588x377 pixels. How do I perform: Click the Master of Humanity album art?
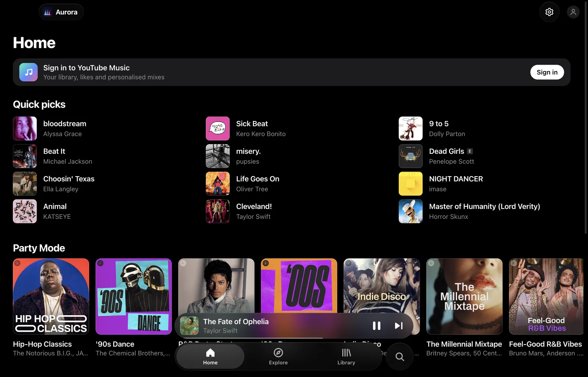coord(410,211)
